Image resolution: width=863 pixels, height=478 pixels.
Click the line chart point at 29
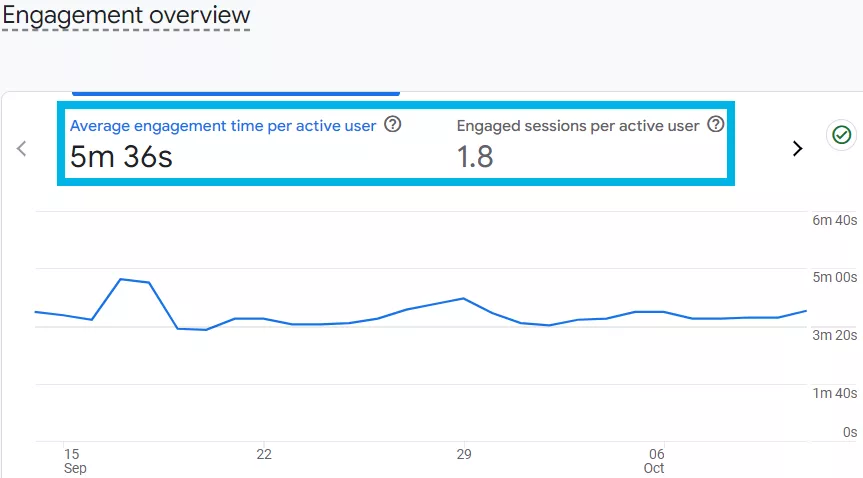click(x=464, y=298)
